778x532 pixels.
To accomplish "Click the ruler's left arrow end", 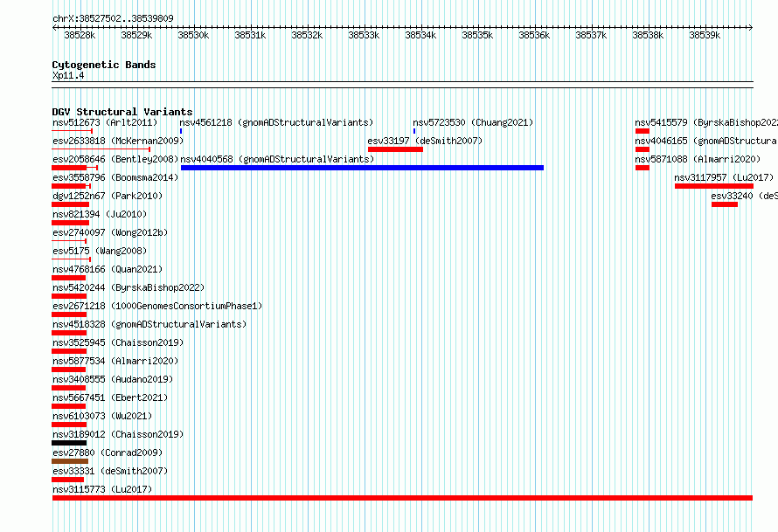I will (54, 28).
